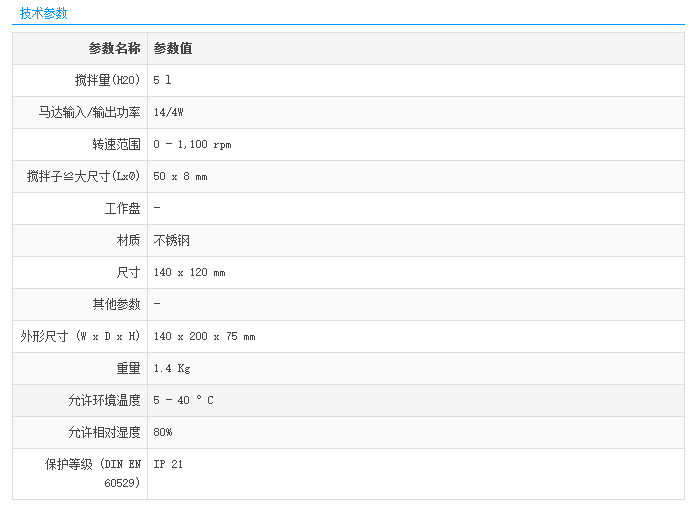
Task: Click the 1.4 Kg weight value
Action: [x=172, y=368]
